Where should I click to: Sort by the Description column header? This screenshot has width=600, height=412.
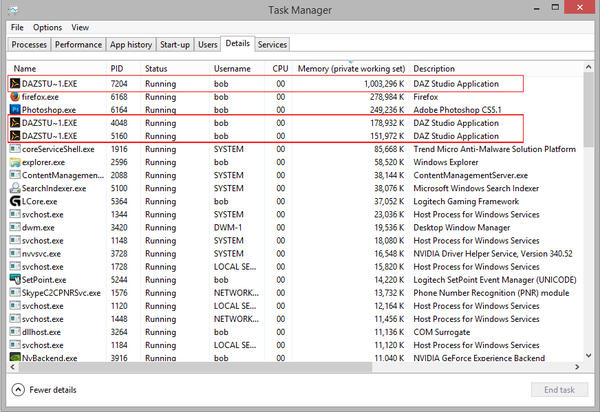coord(434,69)
